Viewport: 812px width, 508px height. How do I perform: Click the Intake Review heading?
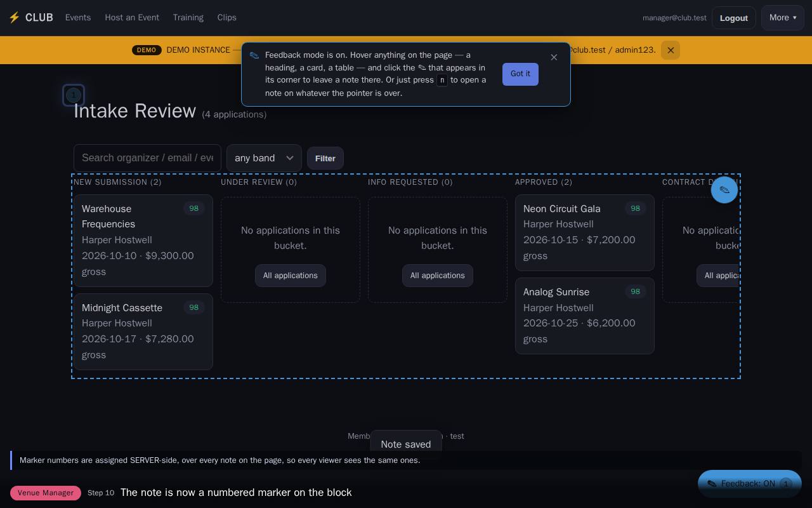tap(134, 111)
